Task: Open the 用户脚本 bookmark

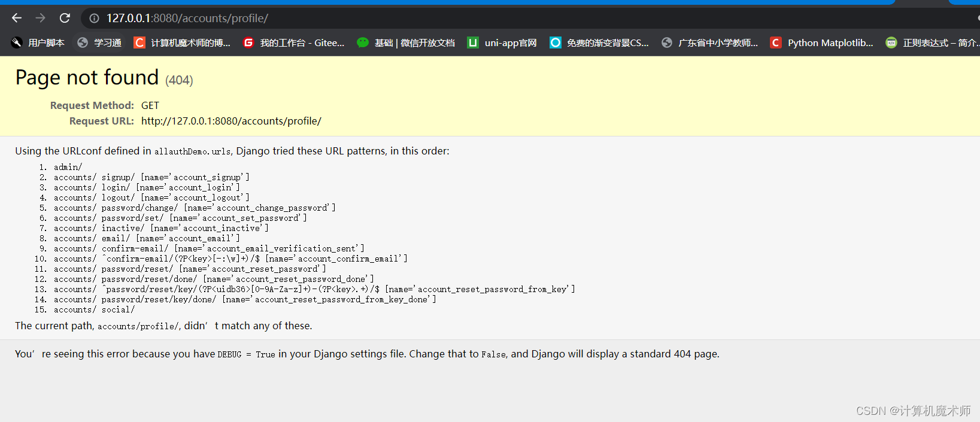Action: pos(38,42)
